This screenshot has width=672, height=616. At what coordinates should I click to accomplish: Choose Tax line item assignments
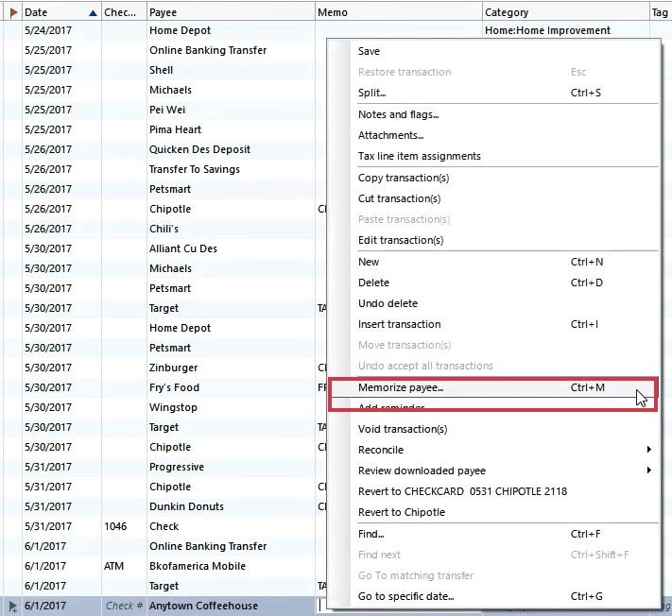coord(419,156)
